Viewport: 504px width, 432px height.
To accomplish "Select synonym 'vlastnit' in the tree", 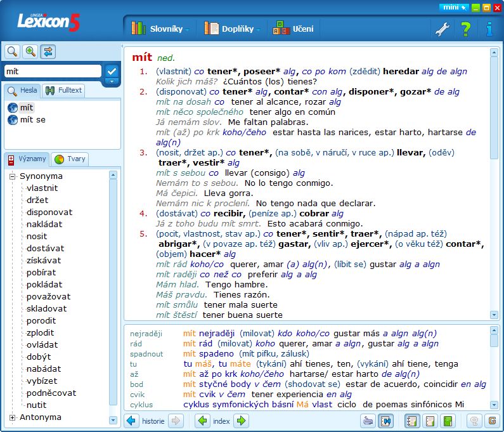I will pos(42,188).
